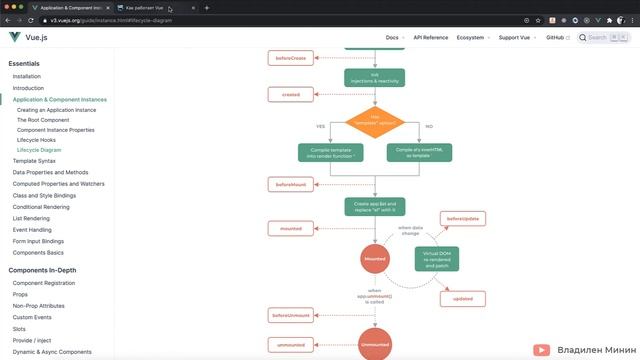Viewport: 640px width, 360px height.
Task: Go to The Root Component section
Action: pyautogui.click(x=43, y=120)
